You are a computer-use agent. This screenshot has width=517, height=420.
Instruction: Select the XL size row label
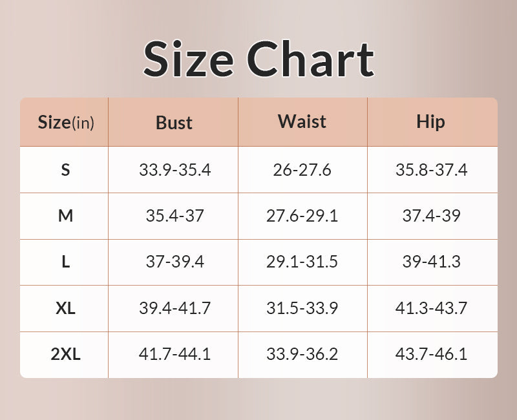[x=65, y=308]
